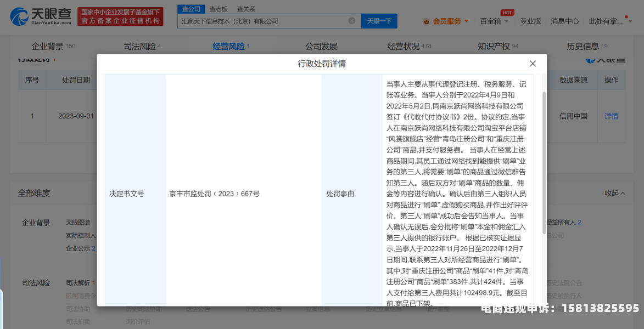Collapse the 全部维度 section via 收起
The width and height of the screenshot is (644, 329).
(x=615, y=193)
